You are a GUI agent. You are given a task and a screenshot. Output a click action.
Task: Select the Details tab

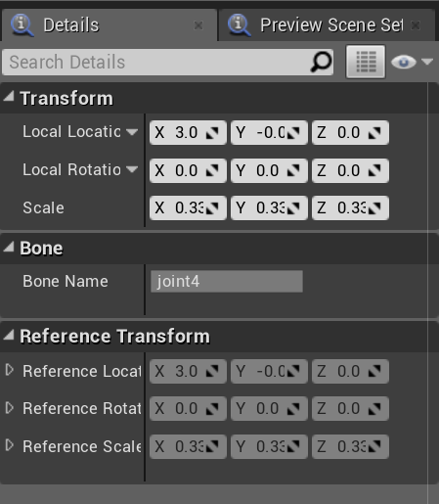click(x=110, y=25)
